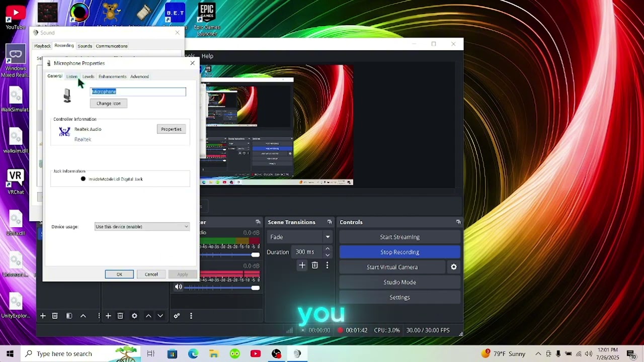The image size is (644, 362).
Task: Expand the Device usage dropdown
Action: 142,227
